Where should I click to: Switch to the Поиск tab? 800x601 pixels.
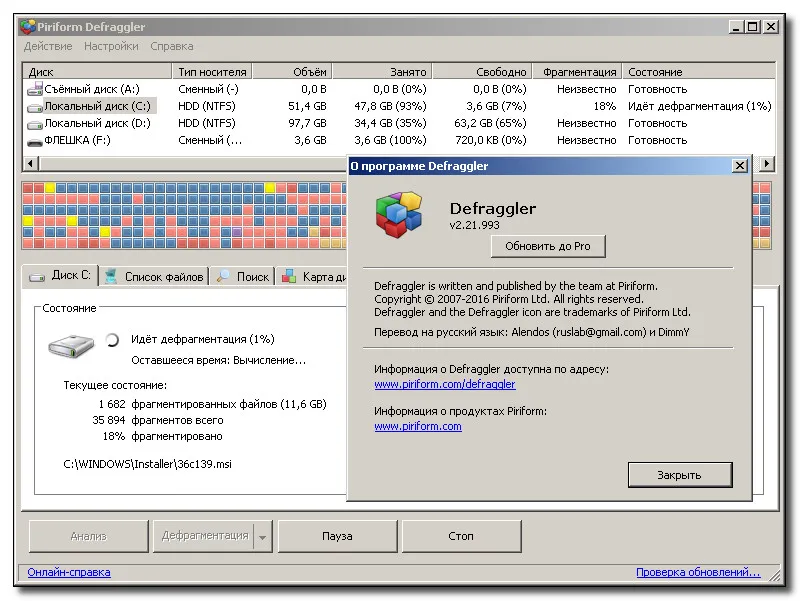coord(242,277)
